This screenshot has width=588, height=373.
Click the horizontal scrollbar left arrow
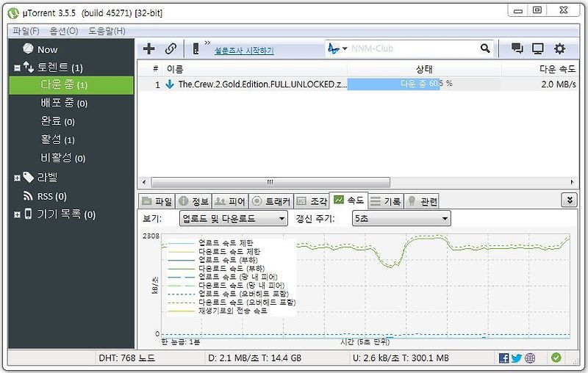[144, 182]
